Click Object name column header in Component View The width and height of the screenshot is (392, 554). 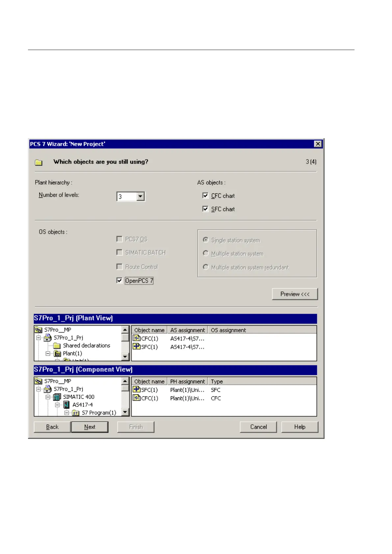(149, 381)
